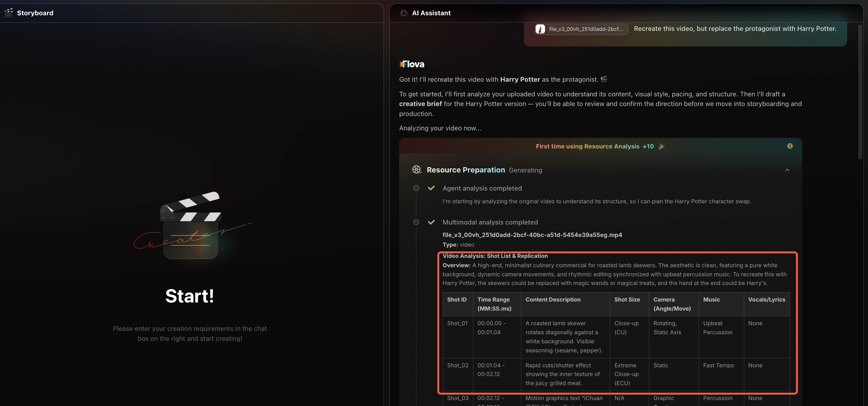Click the AI Assistant swirl icon
Image resolution: width=868 pixels, height=406 pixels.
pyautogui.click(x=403, y=13)
